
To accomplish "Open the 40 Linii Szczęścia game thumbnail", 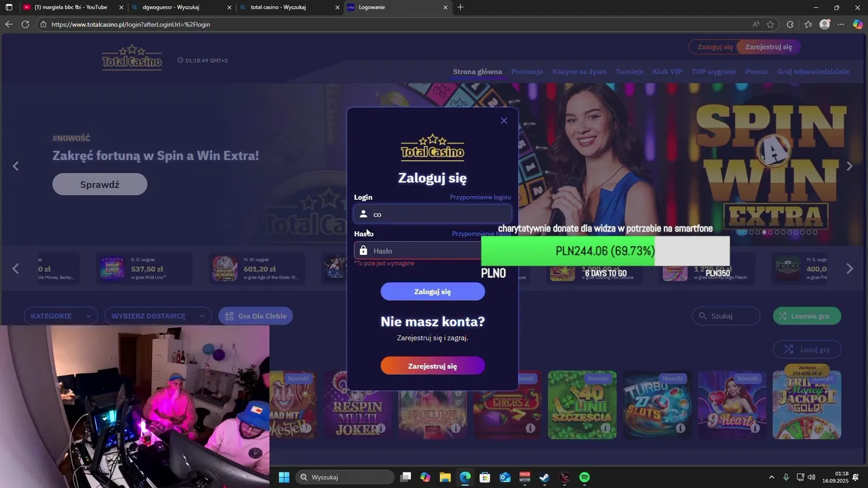I will (x=582, y=405).
